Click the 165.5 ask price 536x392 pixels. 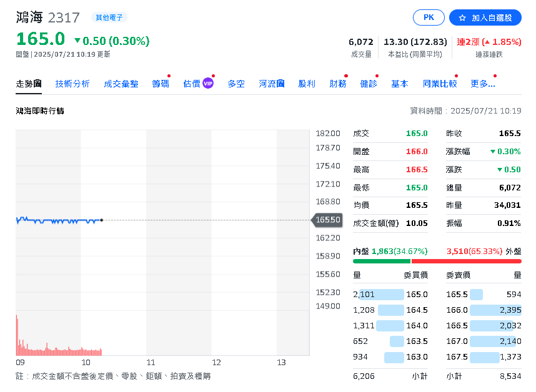pos(457,295)
